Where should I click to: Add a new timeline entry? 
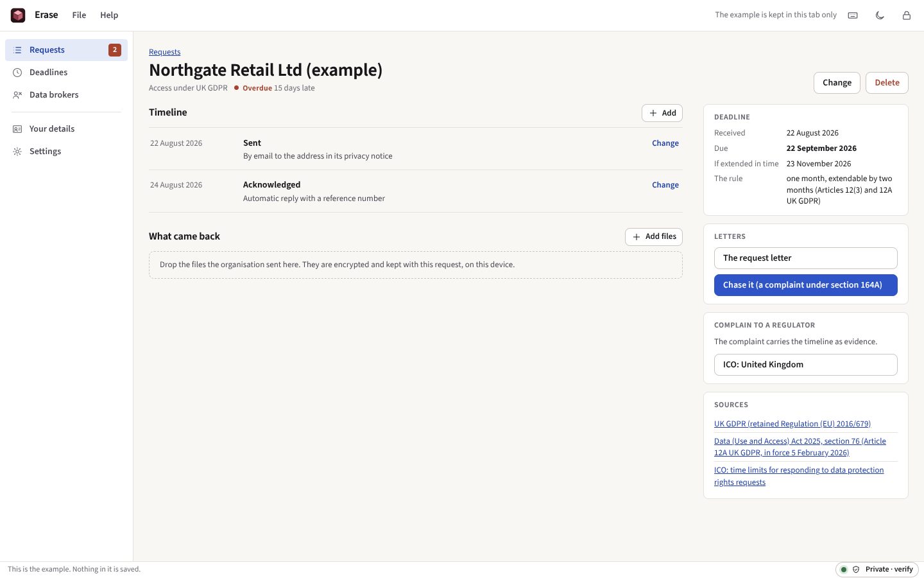[662, 113]
